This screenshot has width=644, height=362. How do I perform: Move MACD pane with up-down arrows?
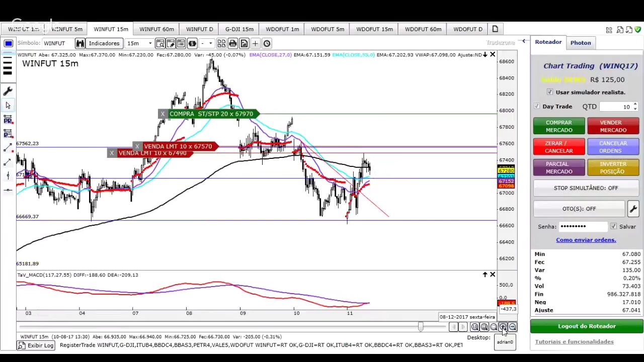pos(485,275)
